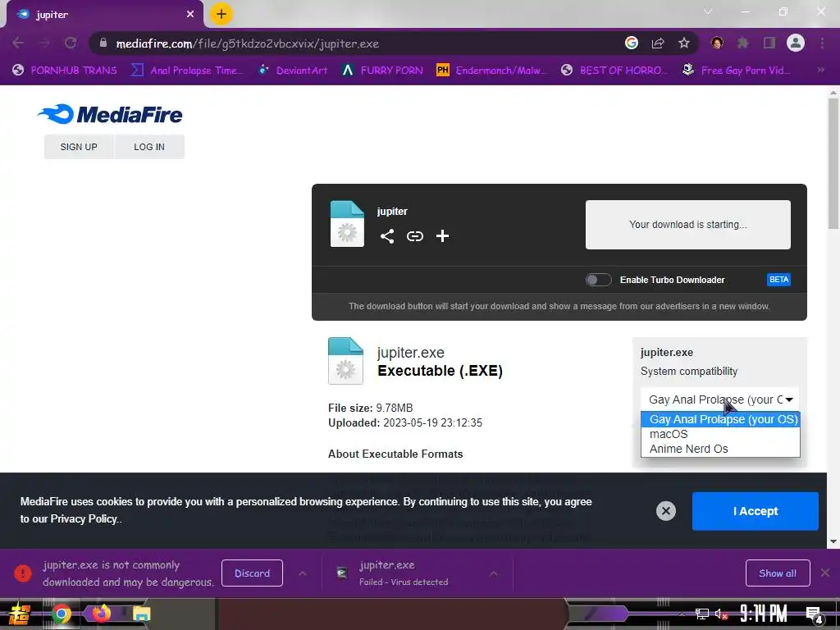The height and width of the screenshot is (630, 840).
Task: Open the notifications center icon
Action: point(814,614)
